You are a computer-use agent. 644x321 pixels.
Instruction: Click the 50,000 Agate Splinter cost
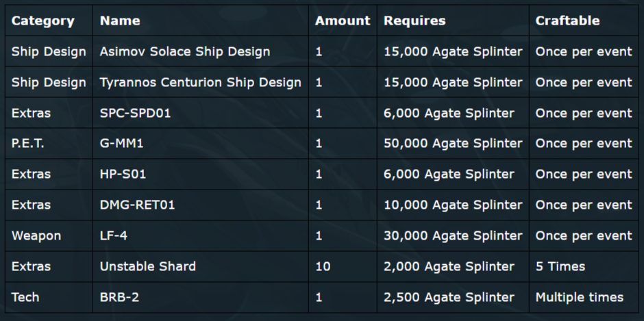pos(453,144)
